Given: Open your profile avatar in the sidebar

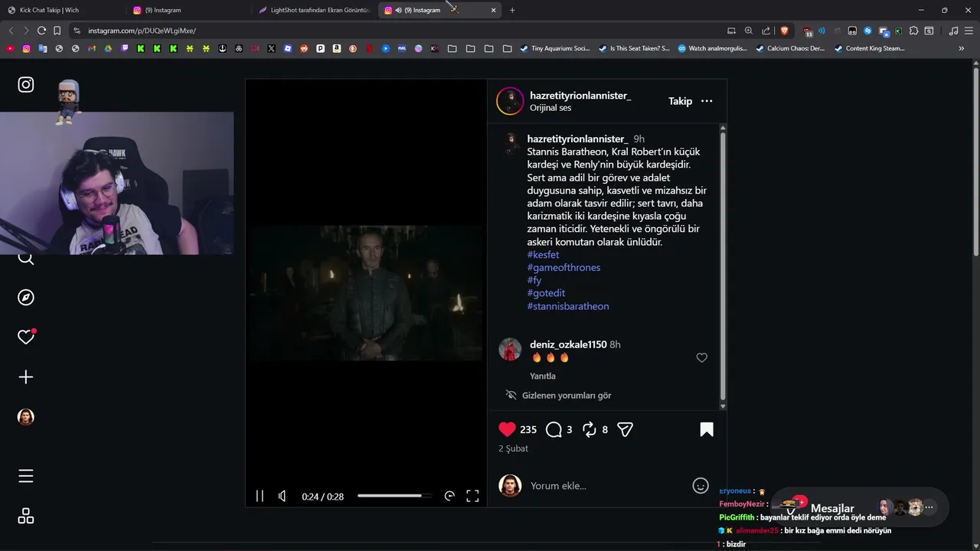Looking at the screenshot, I should point(26,417).
